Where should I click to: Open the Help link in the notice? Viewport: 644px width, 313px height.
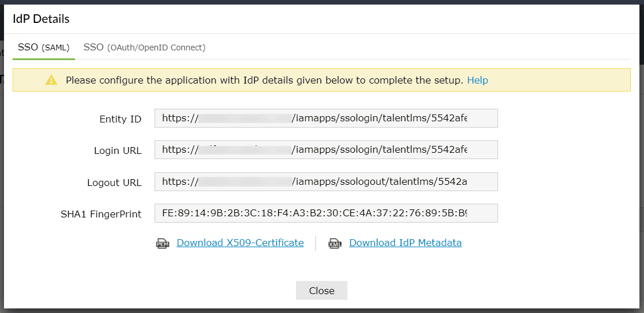(477, 80)
